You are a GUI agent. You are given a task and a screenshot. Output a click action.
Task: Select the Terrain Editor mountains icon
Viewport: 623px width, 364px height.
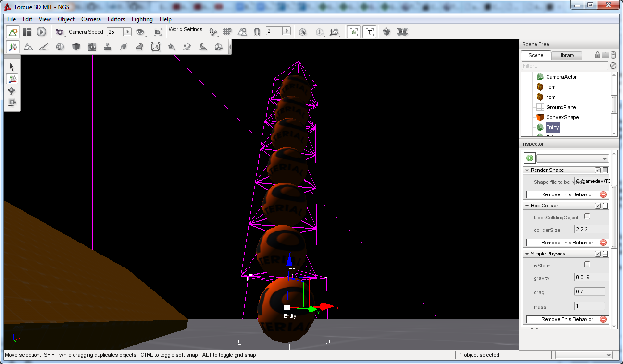(x=28, y=47)
